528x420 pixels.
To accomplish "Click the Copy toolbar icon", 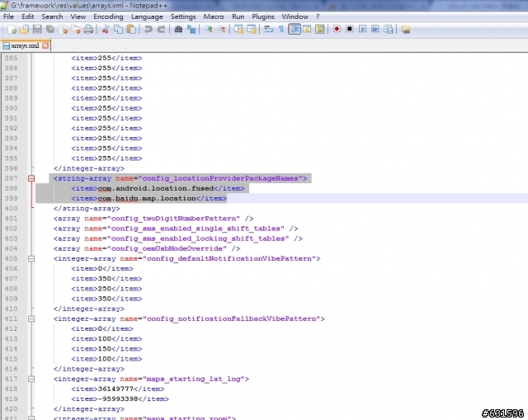I will point(118,30).
